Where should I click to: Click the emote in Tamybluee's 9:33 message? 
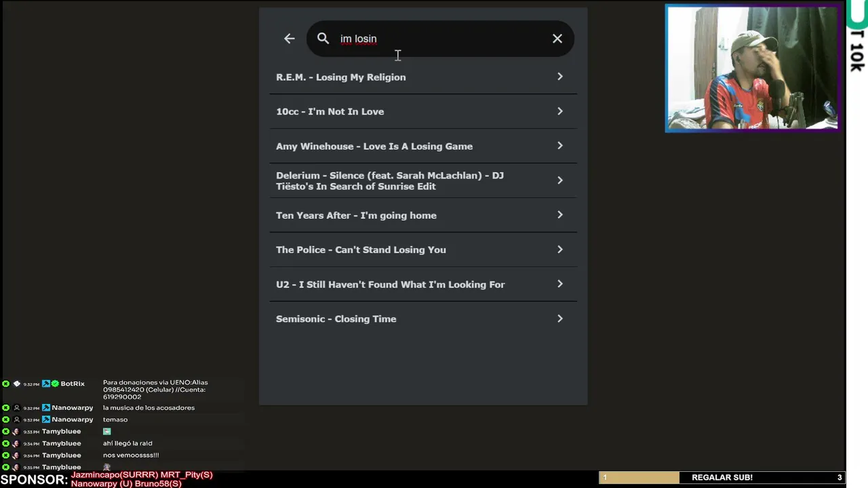(107, 432)
